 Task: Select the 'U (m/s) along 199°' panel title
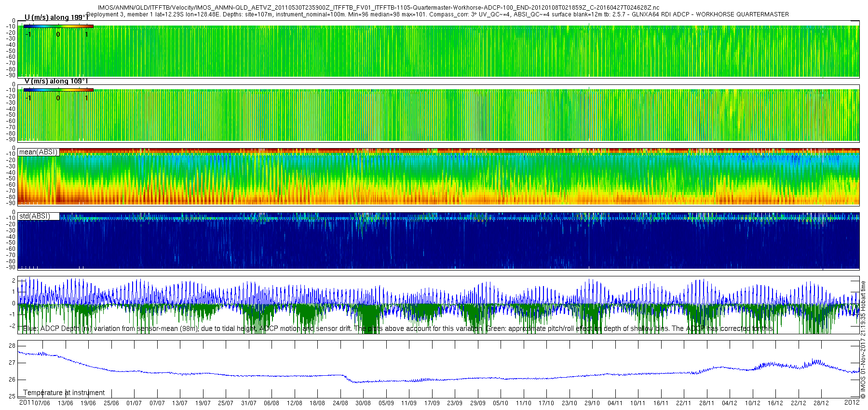tap(56, 17)
